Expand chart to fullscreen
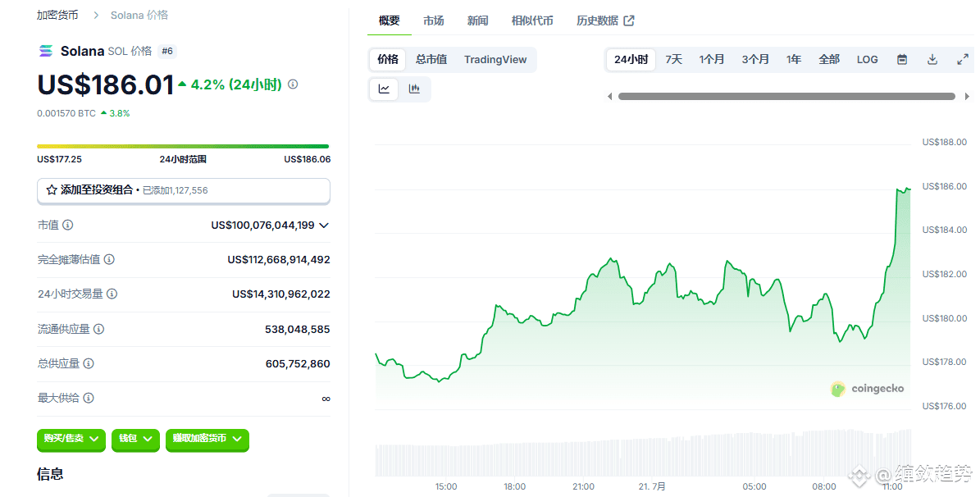This screenshot has width=980, height=497. [963, 59]
